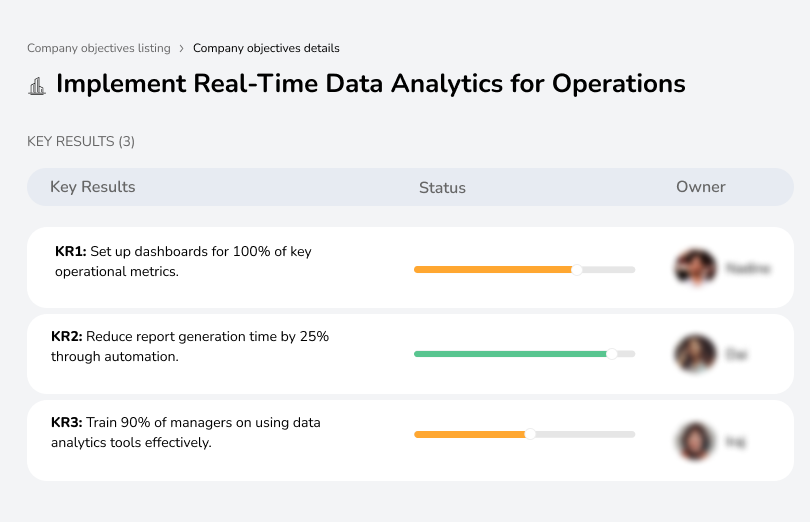
Task: Click the KR1 owner name
Action: point(748,268)
